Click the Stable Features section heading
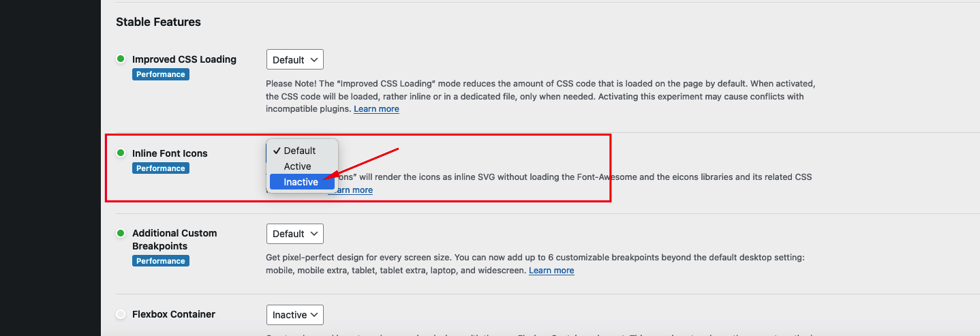The width and height of the screenshot is (980, 336). 158,22
